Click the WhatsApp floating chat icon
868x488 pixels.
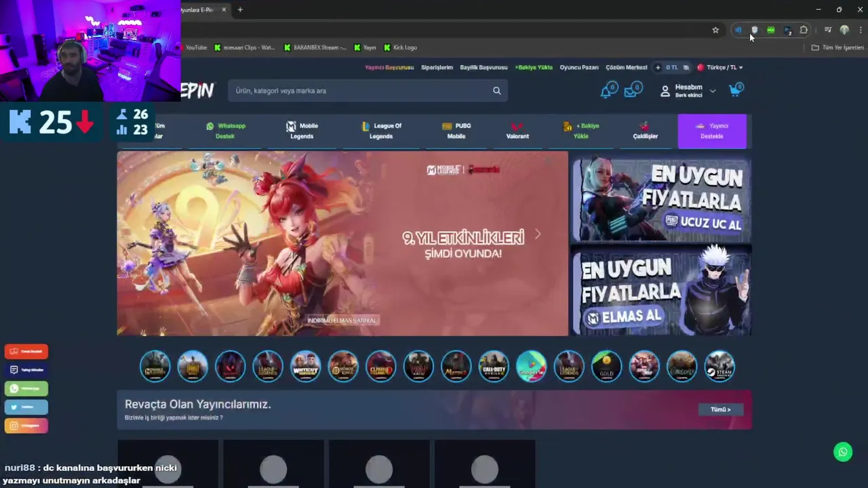point(843,452)
